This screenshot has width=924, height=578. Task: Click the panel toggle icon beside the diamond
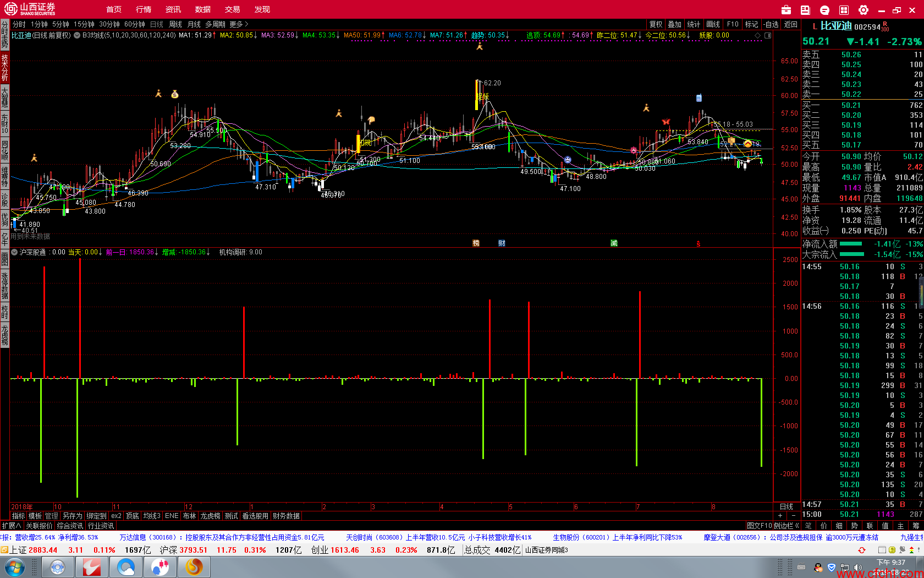[768, 35]
